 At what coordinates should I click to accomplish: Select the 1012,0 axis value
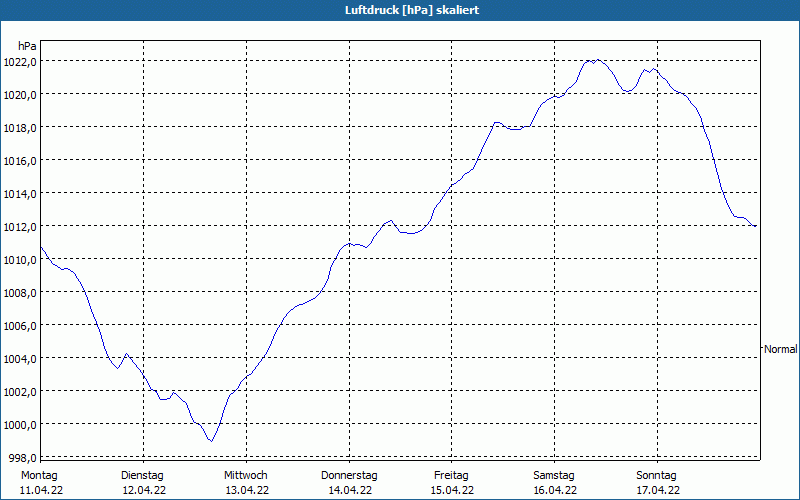click(20, 227)
